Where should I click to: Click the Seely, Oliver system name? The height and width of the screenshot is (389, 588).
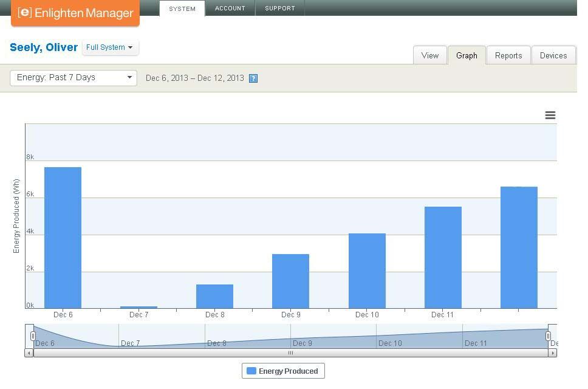click(x=44, y=47)
